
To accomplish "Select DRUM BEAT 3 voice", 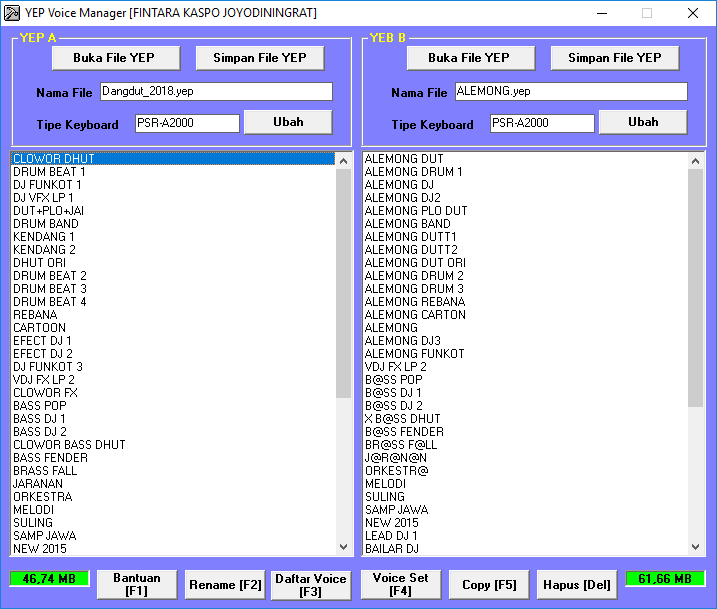I will [x=172, y=288].
